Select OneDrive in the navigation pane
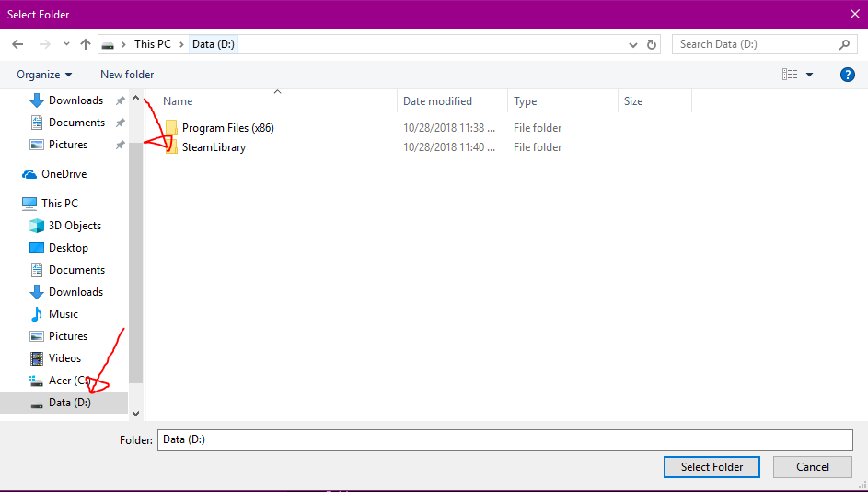Screen dimensions: 868x492 (54, 174)
